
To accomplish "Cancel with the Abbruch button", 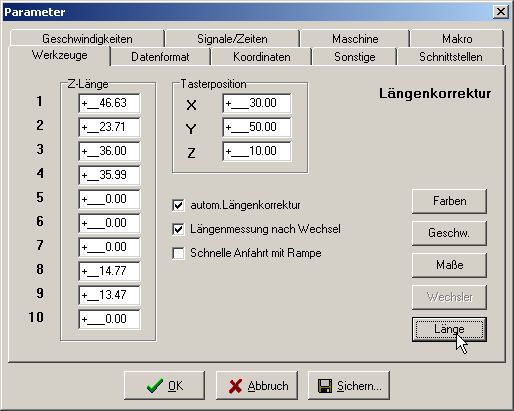I will pyautogui.click(x=257, y=386).
